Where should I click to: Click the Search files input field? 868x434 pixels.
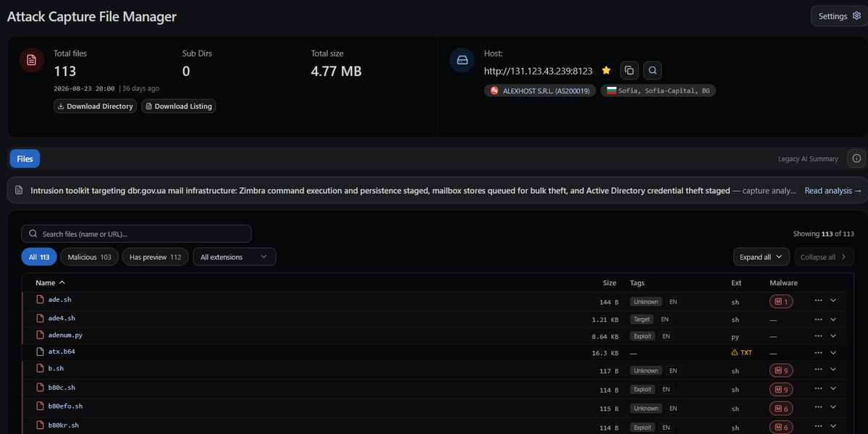136,234
